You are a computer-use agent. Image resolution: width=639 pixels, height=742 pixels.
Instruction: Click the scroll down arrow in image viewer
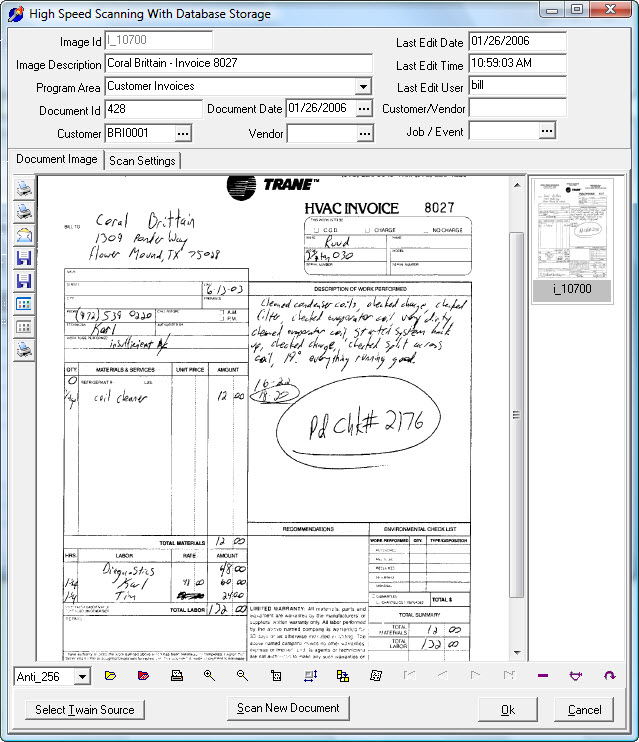[517, 653]
